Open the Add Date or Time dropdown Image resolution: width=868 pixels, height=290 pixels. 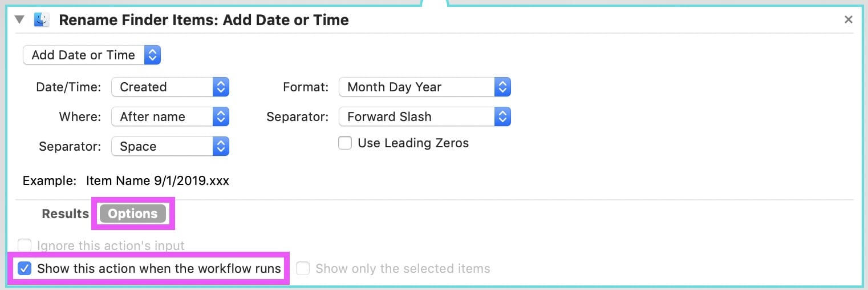(92, 55)
